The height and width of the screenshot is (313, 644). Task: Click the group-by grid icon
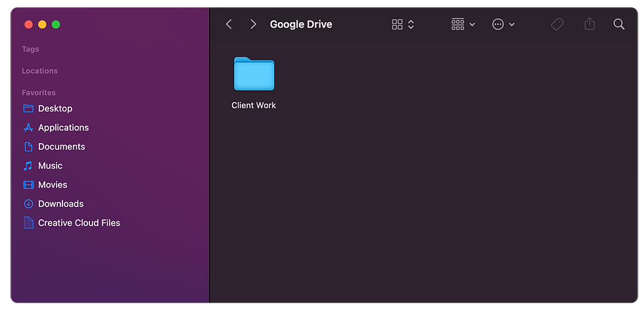coord(457,24)
